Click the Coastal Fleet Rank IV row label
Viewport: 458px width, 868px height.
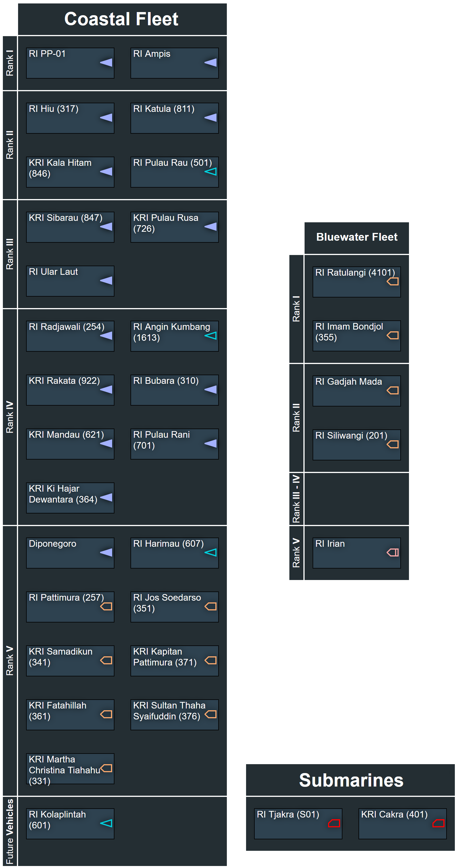click(10, 417)
